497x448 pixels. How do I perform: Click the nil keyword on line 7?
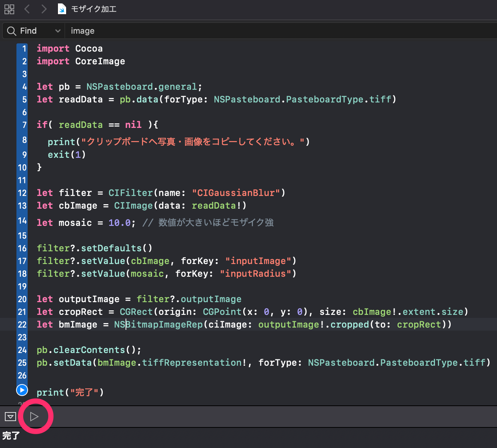[133, 125]
